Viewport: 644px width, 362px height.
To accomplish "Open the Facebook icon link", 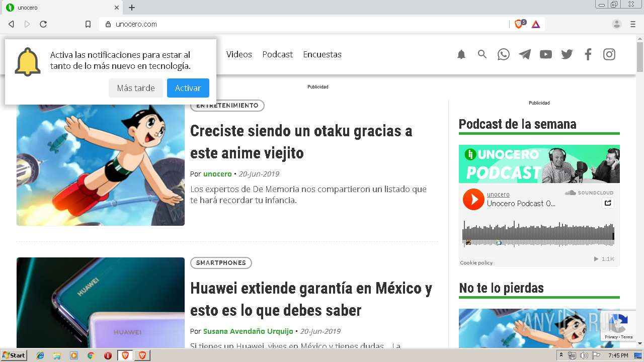I will (588, 54).
